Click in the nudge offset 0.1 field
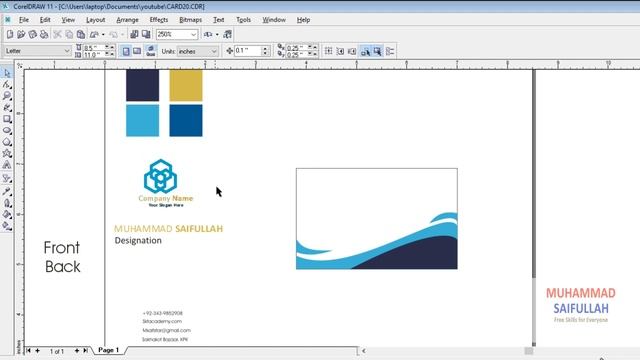This screenshot has width=640, height=360. 248,51
